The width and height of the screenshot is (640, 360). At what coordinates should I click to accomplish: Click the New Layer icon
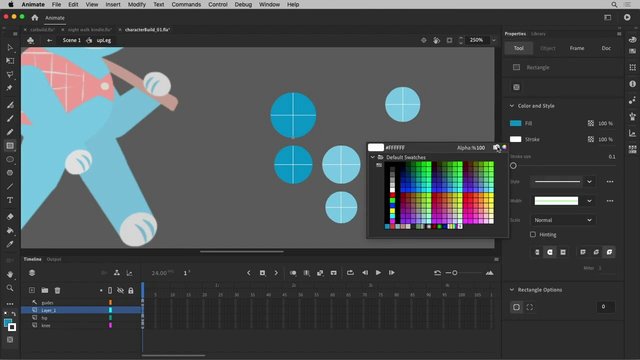(32, 290)
